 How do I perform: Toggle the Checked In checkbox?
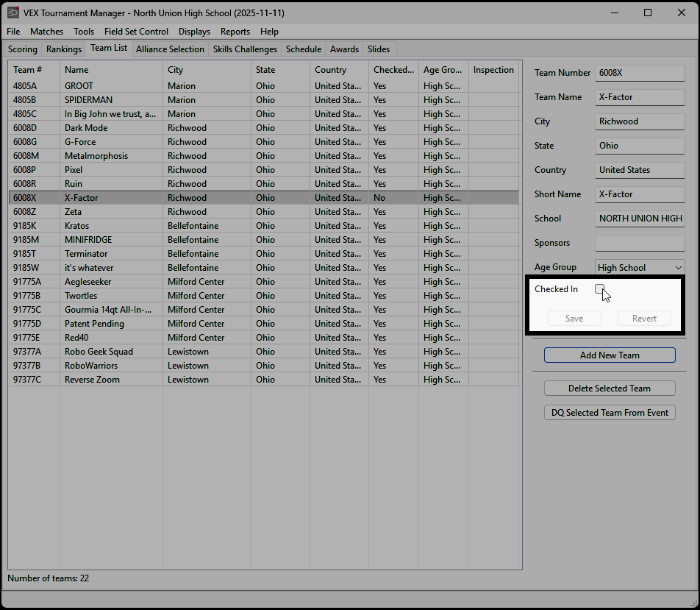[599, 288]
